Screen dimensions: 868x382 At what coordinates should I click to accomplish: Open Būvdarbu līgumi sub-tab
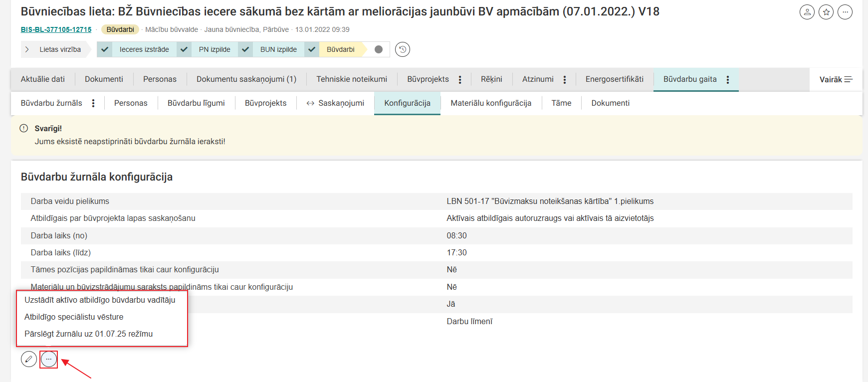click(196, 103)
